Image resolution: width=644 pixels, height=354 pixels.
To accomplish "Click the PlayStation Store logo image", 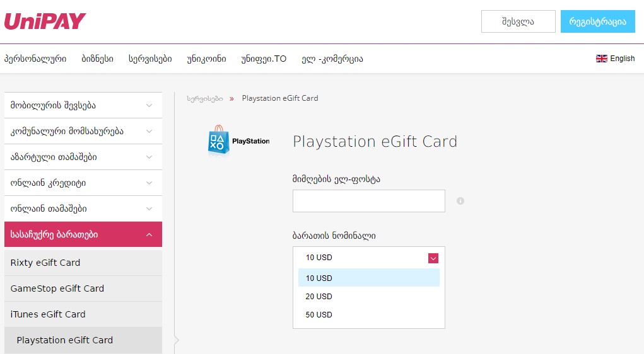I will click(x=239, y=140).
